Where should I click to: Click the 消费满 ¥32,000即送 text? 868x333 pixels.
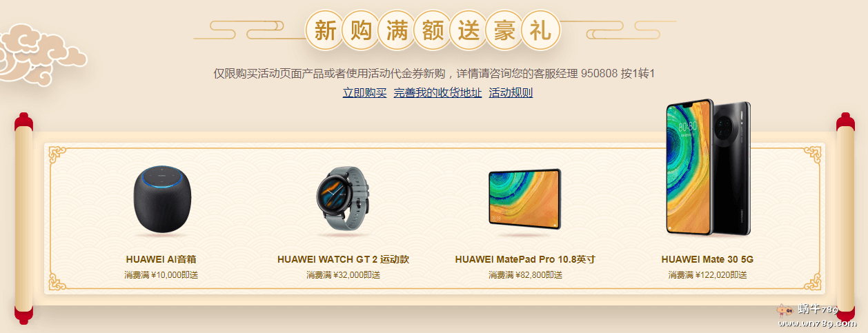(343, 274)
